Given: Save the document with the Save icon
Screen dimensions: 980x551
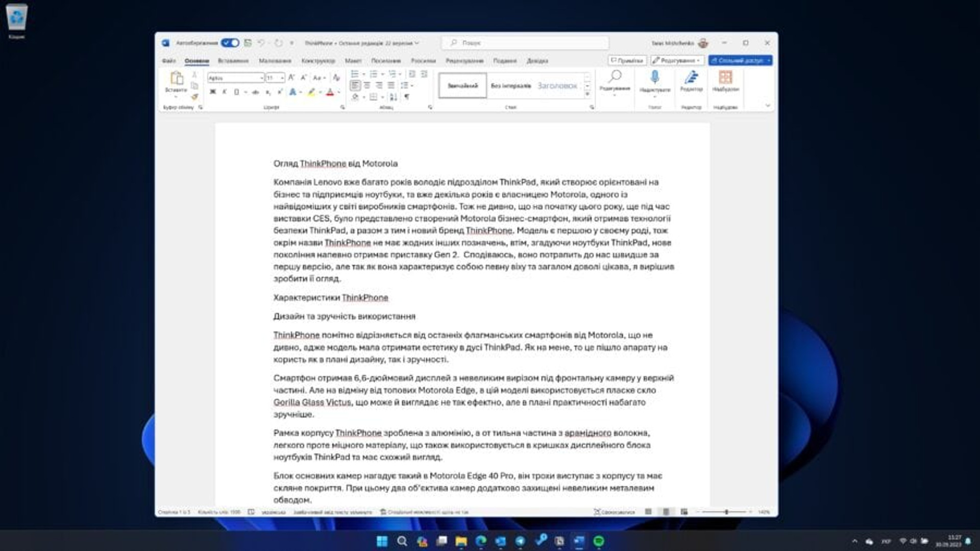Looking at the screenshot, I should point(248,43).
